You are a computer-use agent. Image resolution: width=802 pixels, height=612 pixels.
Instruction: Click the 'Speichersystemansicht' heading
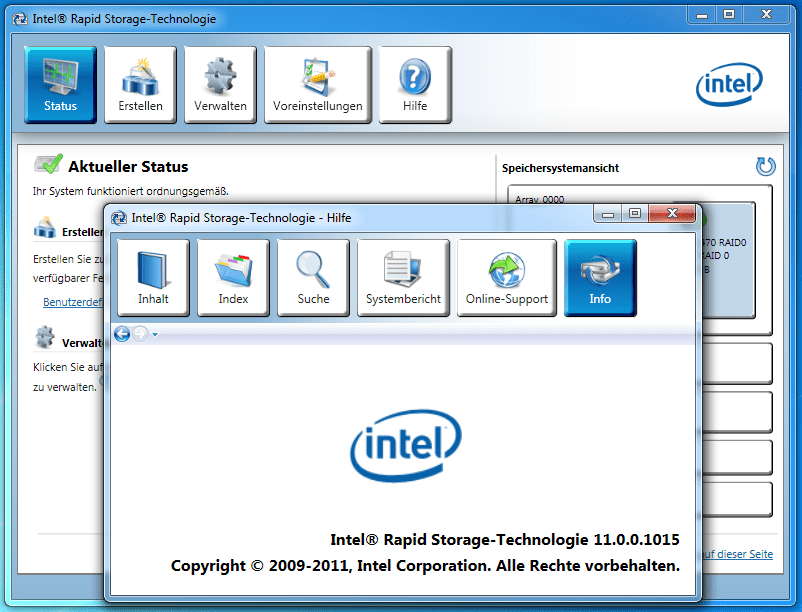[561, 168]
